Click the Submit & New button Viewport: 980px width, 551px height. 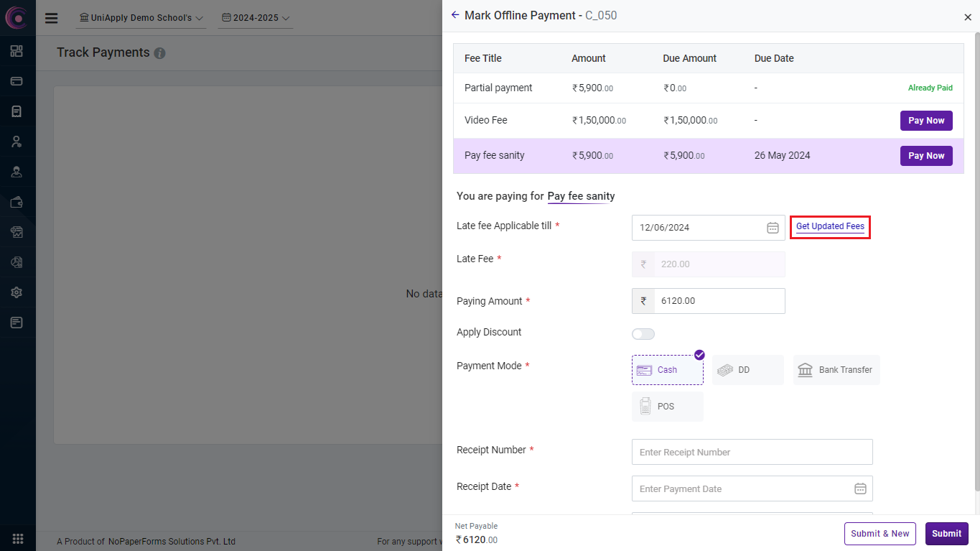tap(879, 534)
